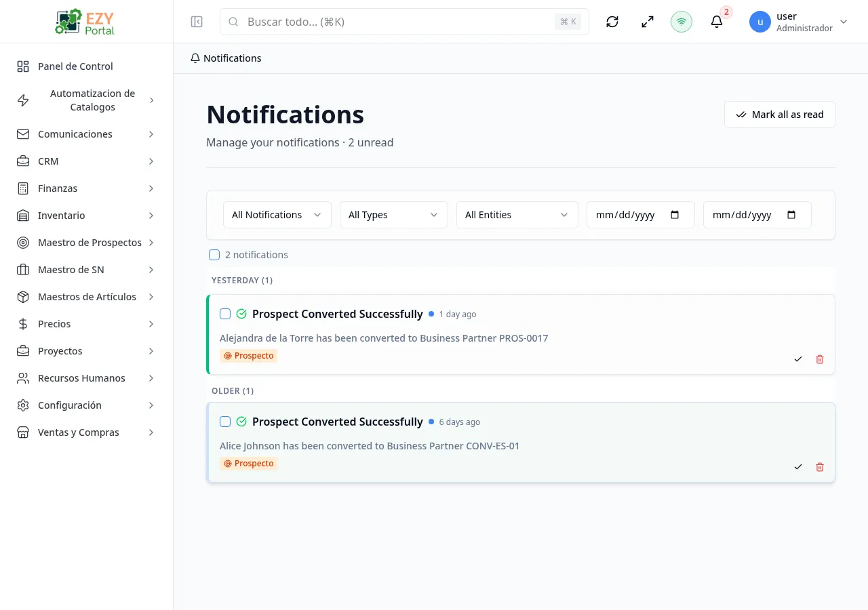Click the target icon for Maestro de Prospectos

(23, 243)
